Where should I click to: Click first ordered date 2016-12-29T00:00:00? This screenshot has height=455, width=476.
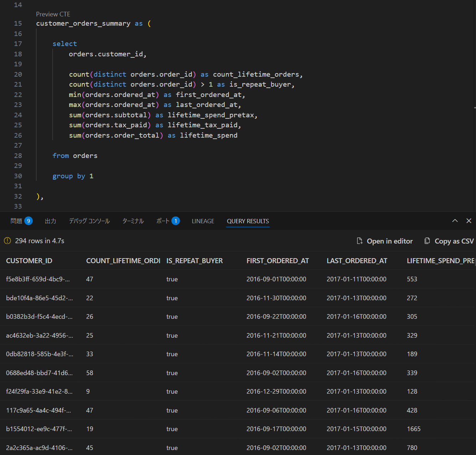coord(276,392)
